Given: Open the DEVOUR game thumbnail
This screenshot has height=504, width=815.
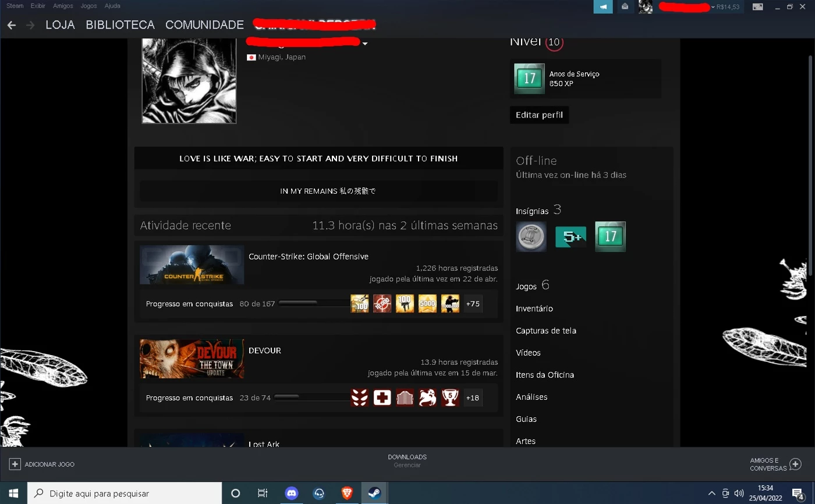Looking at the screenshot, I should point(192,359).
